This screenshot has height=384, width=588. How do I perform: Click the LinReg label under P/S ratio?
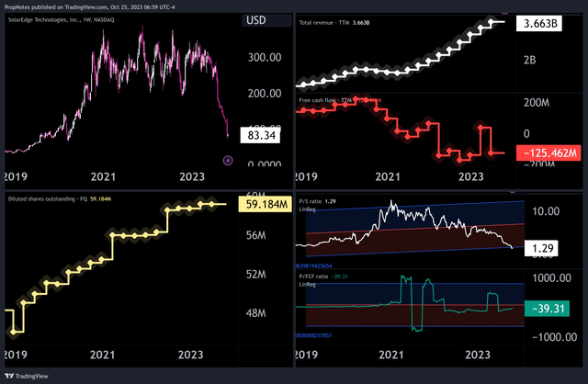click(307, 207)
